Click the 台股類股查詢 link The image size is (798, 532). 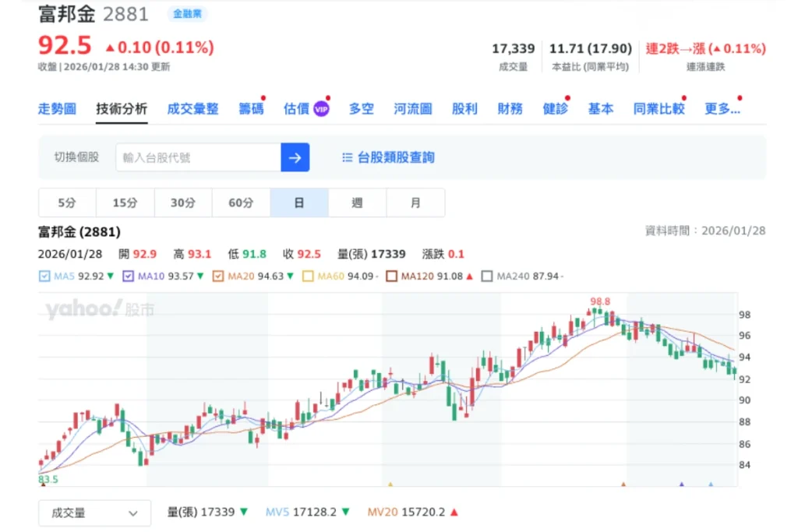pos(396,157)
